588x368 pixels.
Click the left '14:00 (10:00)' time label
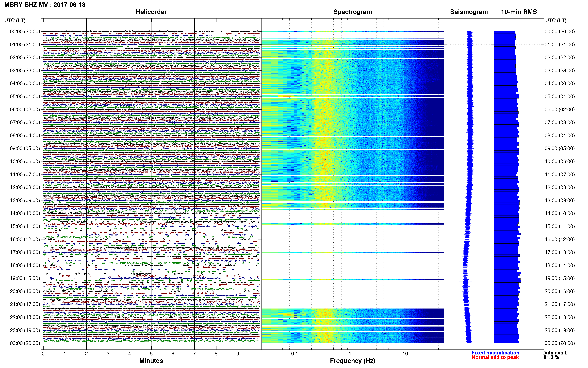pos(25,213)
